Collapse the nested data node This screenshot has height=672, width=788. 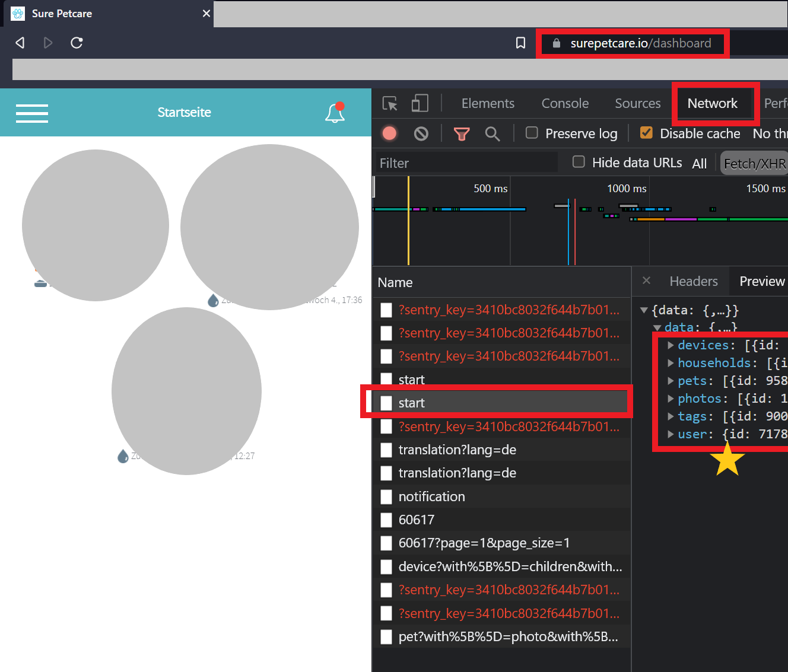pos(657,327)
